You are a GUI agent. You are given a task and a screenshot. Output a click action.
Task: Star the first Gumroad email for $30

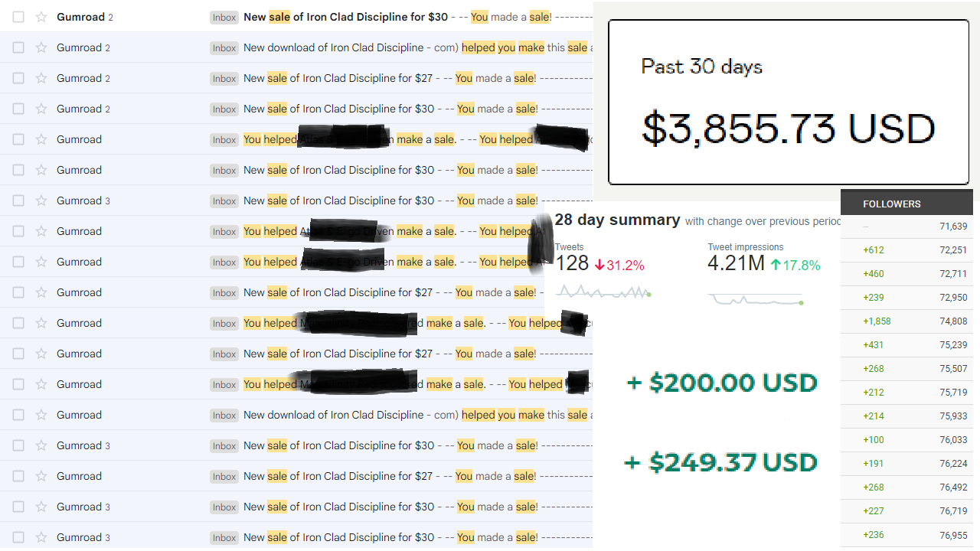pyautogui.click(x=41, y=17)
